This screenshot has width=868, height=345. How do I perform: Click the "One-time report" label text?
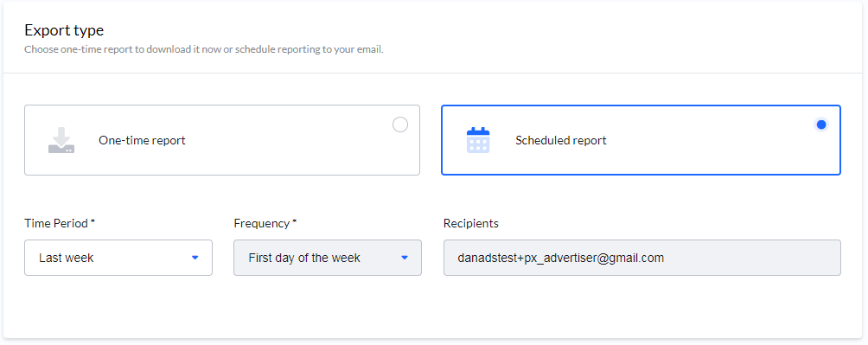pyautogui.click(x=143, y=140)
